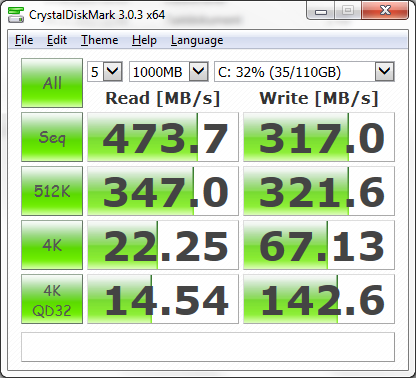The height and width of the screenshot is (380, 418).
Task: Click the 512K read result 347.0
Action: (x=163, y=191)
